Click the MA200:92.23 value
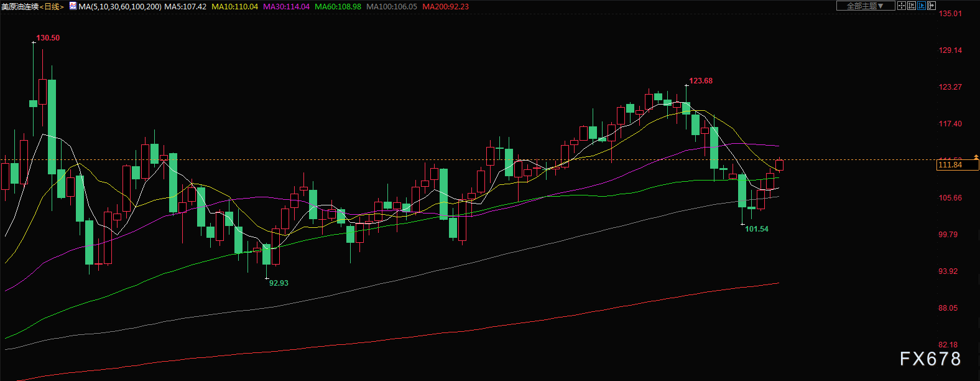This screenshot has height=381, width=980. pyautogui.click(x=446, y=6)
